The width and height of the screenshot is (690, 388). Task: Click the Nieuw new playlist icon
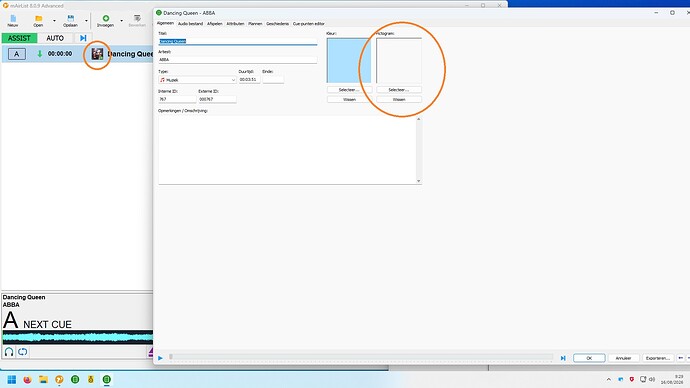(x=13, y=18)
